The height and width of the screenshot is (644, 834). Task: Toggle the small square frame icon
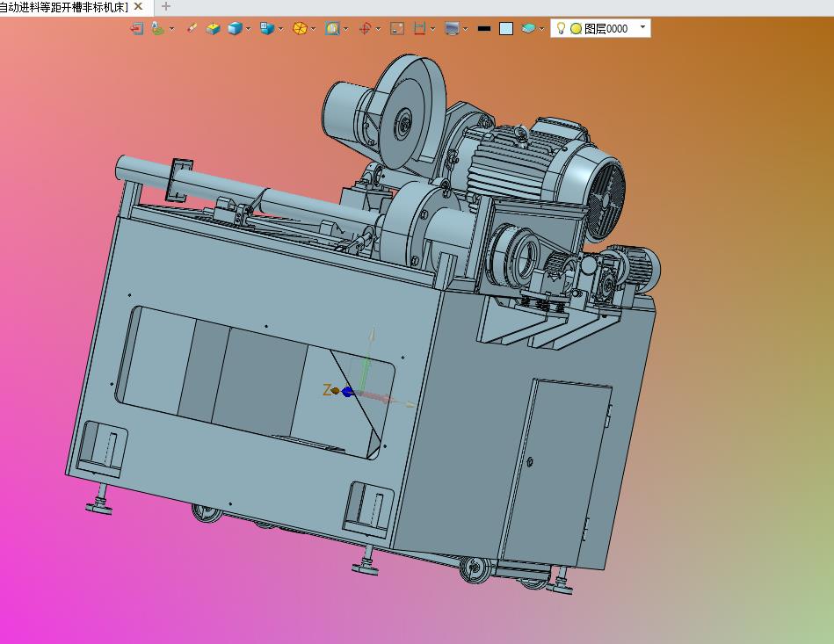397,28
